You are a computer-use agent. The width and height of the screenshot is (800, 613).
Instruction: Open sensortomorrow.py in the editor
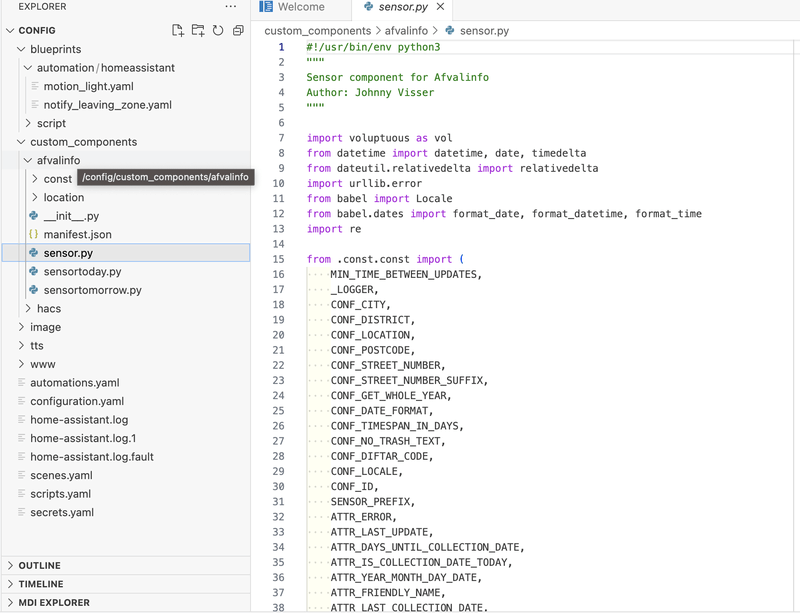point(92,290)
